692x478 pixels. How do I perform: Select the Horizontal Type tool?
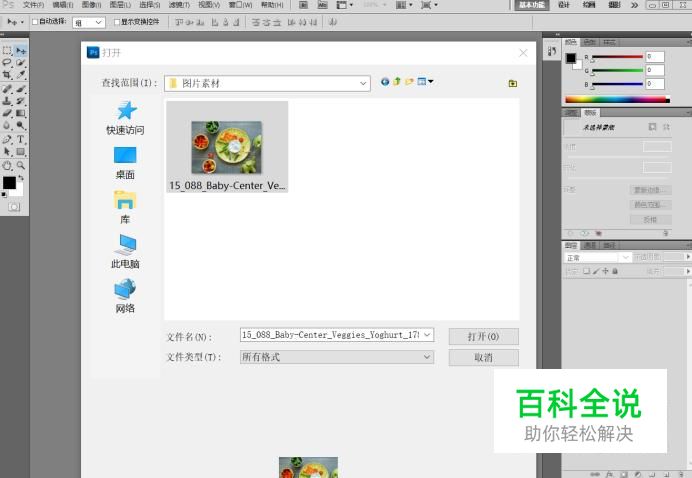20,139
